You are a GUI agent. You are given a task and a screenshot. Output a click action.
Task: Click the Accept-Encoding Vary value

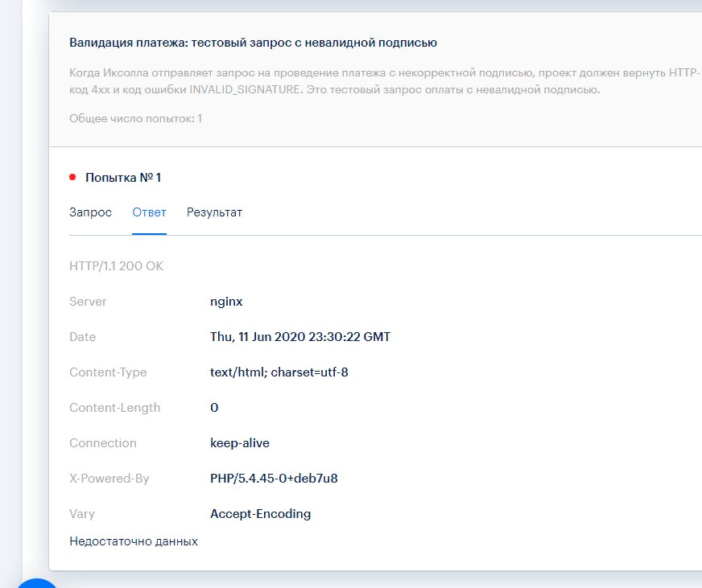(x=260, y=514)
